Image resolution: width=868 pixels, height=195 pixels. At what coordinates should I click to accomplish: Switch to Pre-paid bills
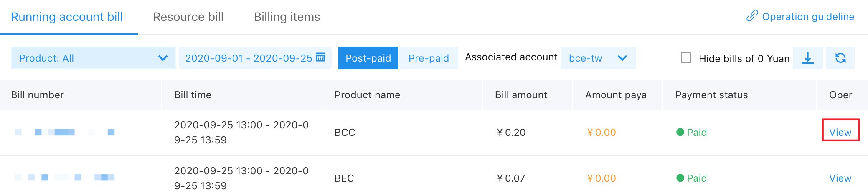point(429,58)
